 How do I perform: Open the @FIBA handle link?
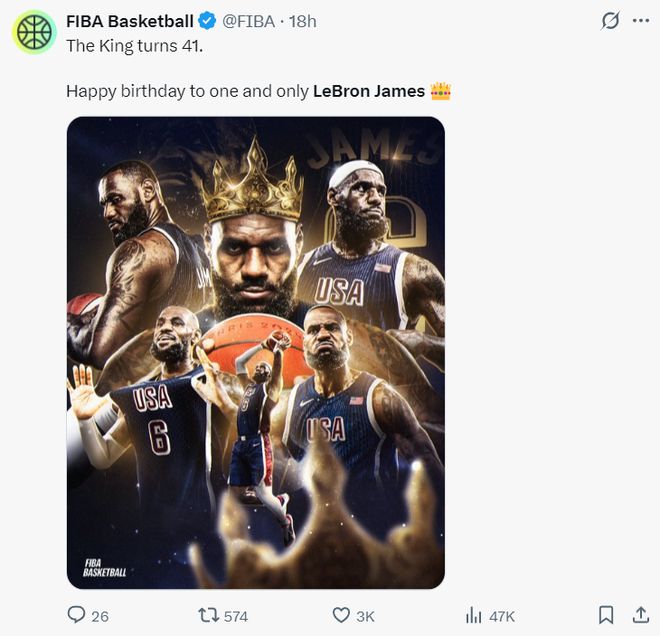[248, 20]
